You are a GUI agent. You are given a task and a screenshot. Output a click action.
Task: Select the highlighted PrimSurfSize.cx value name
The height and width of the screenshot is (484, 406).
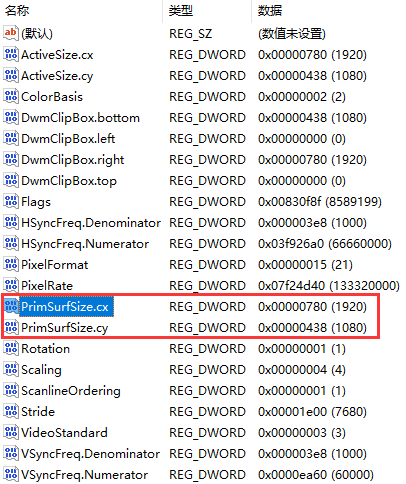tap(65, 307)
